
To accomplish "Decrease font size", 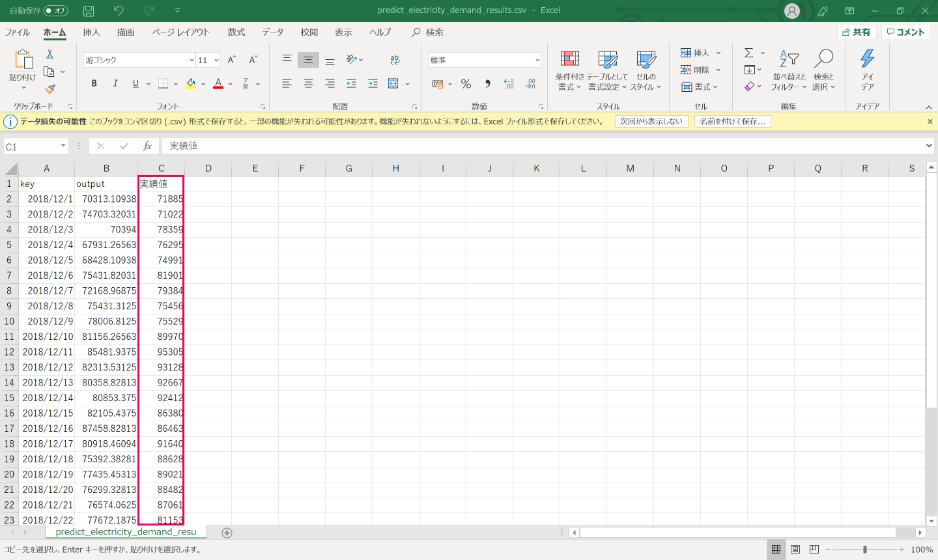I will tap(253, 60).
